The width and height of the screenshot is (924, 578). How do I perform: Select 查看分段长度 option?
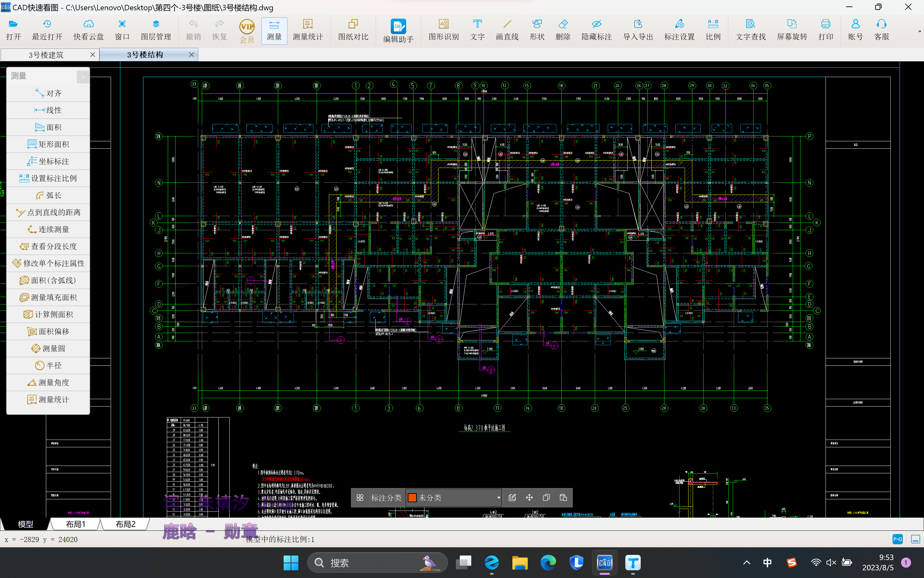[x=48, y=246]
